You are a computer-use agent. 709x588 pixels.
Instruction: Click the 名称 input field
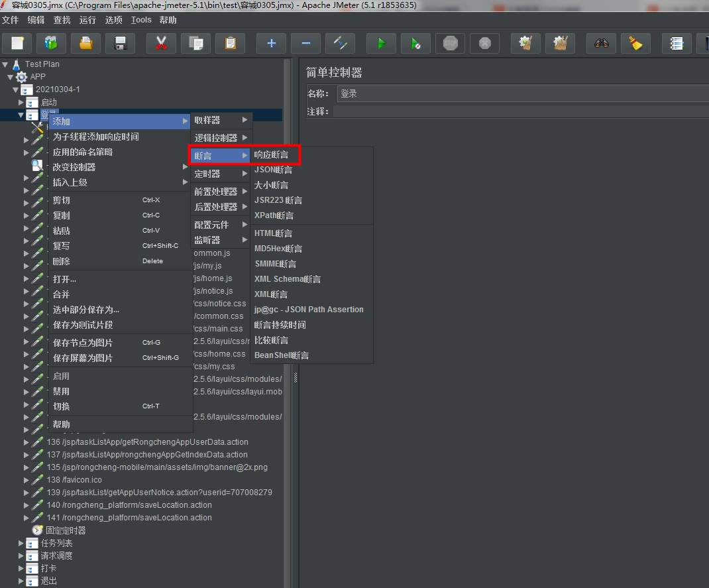[523, 93]
